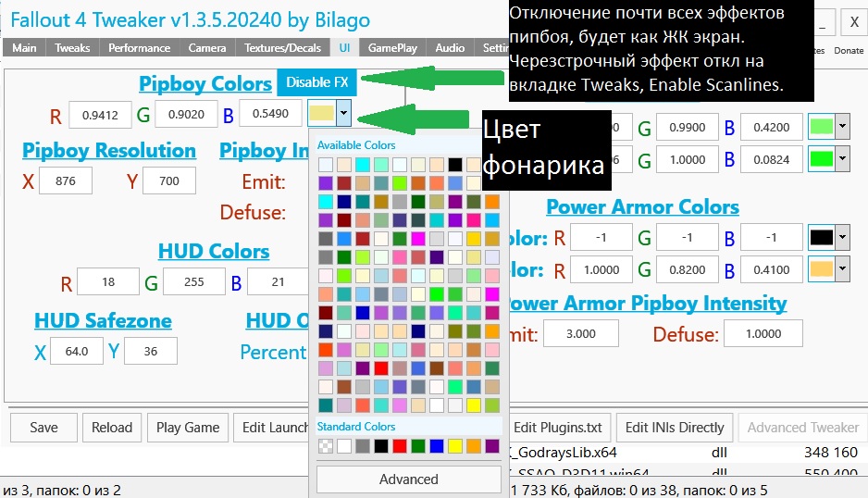
Task: Pick transparent swatch in Standard Colors
Action: tap(326, 446)
